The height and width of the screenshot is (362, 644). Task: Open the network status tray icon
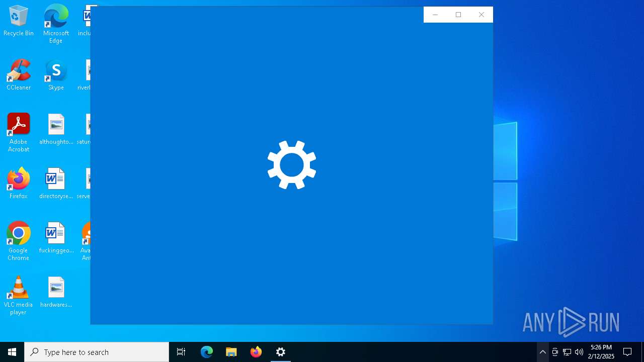coord(567,352)
